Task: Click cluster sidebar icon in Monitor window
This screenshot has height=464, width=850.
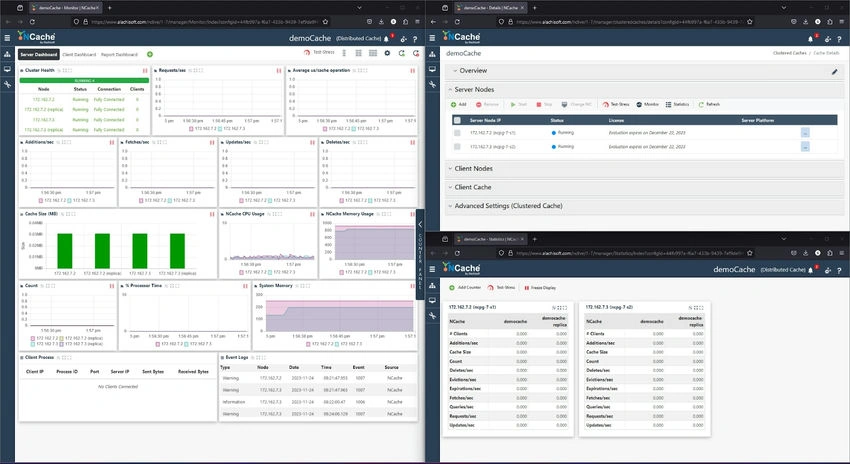Action: 7,54
